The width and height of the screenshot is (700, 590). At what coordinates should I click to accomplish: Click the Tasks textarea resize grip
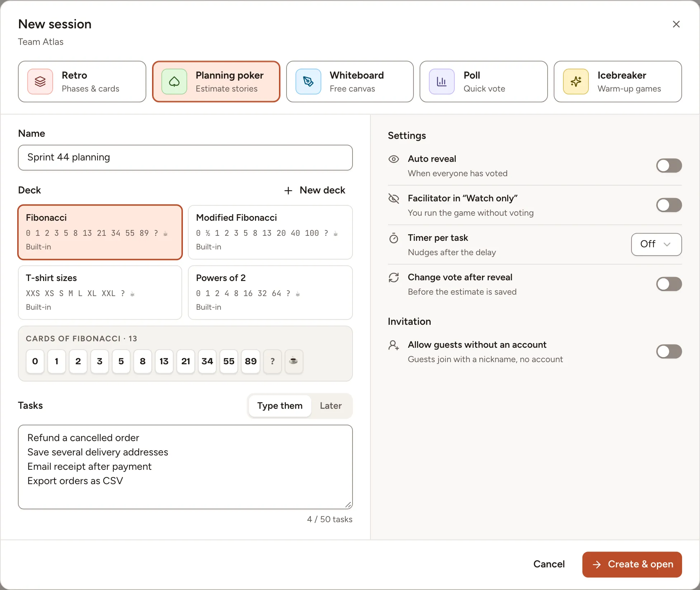click(348, 505)
